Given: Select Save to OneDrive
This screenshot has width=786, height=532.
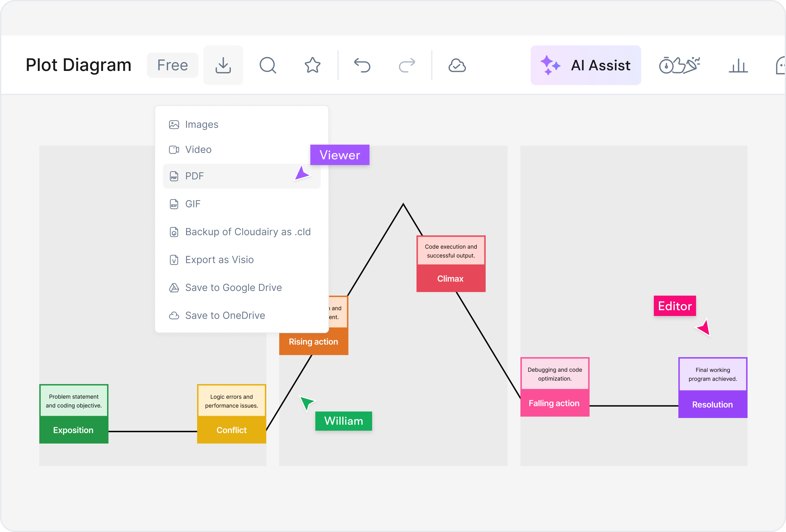Looking at the screenshot, I should coord(242,315).
